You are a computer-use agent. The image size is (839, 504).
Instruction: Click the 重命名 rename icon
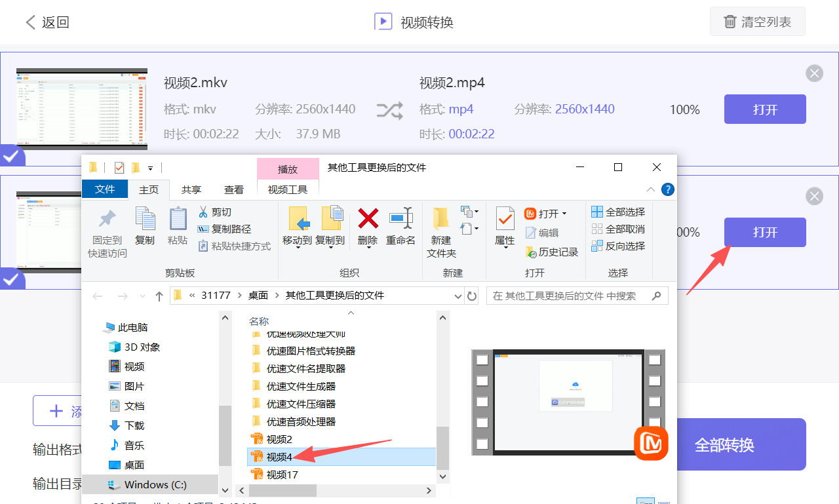point(400,218)
